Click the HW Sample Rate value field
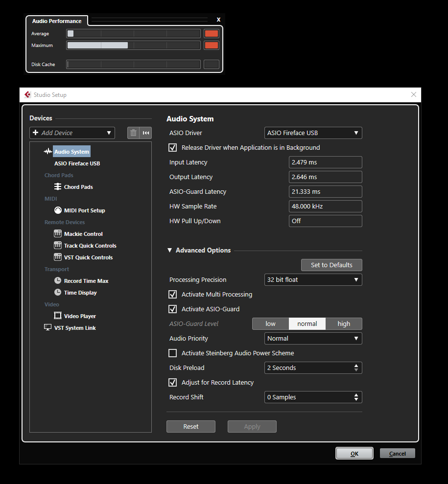Viewport: 448px width, 484px height. tap(326, 206)
